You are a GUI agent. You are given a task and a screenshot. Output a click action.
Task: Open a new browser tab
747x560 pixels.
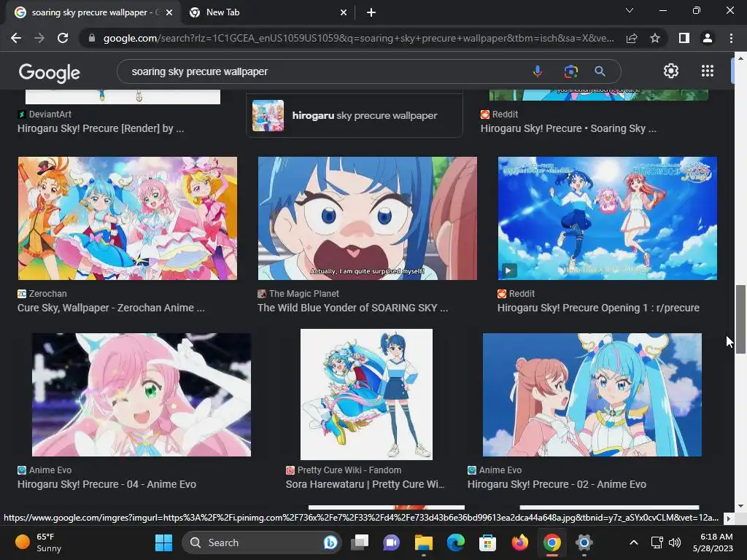coord(371,12)
